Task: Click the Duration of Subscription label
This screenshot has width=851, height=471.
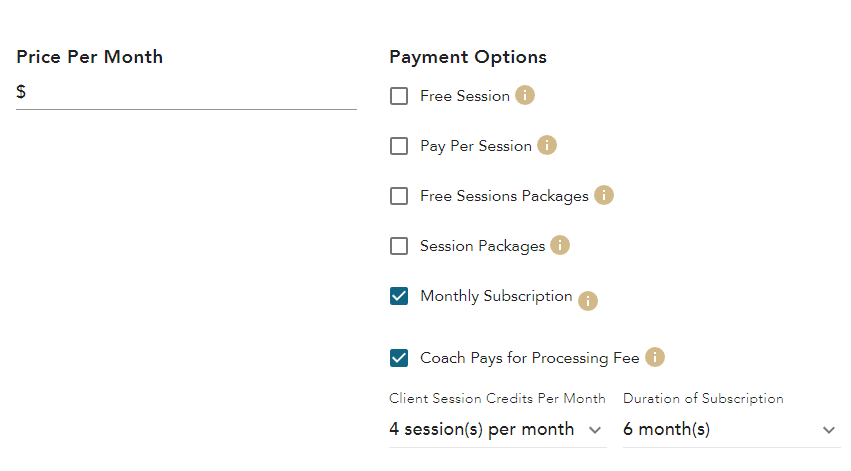Action: click(x=703, y=398)
